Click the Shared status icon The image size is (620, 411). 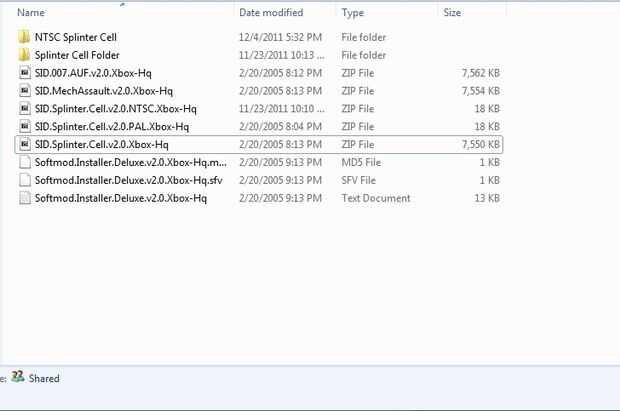click(18, 378)
